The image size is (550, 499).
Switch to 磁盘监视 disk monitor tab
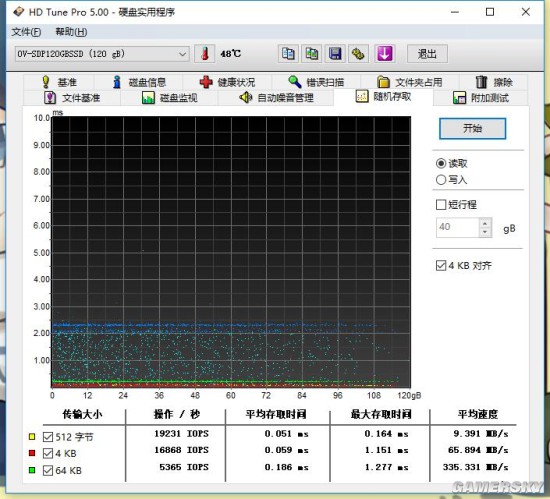coord(170,97)
